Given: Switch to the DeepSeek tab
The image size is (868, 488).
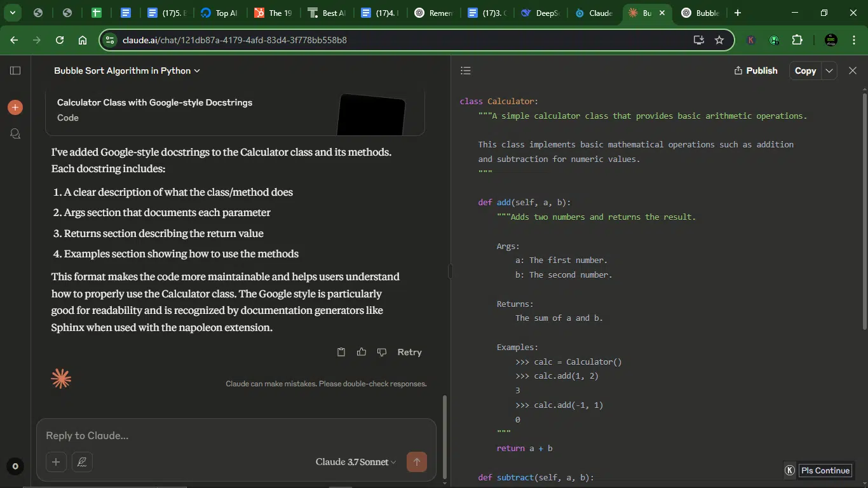Looking at the screenshot, I should point(539,13).
